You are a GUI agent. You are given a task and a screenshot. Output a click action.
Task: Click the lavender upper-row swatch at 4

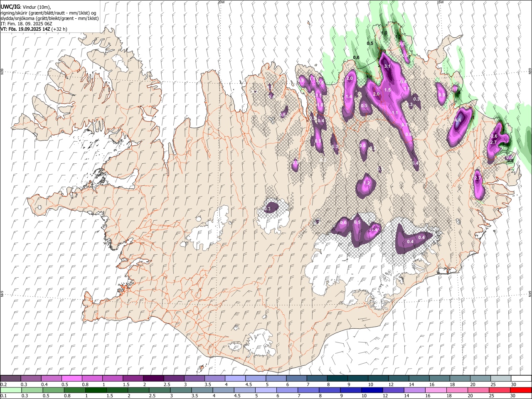(234, 379)
